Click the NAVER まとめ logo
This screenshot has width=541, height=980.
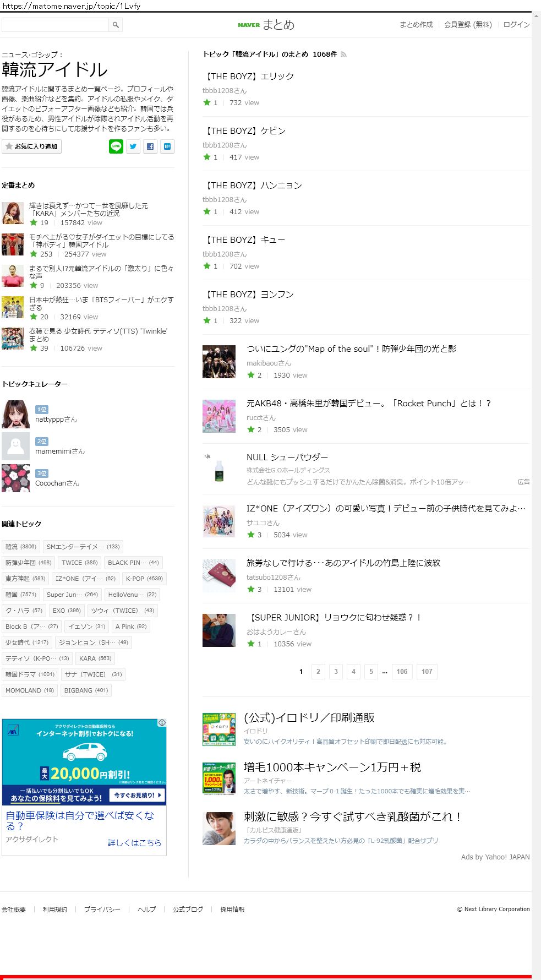click(x=266, y=25)
